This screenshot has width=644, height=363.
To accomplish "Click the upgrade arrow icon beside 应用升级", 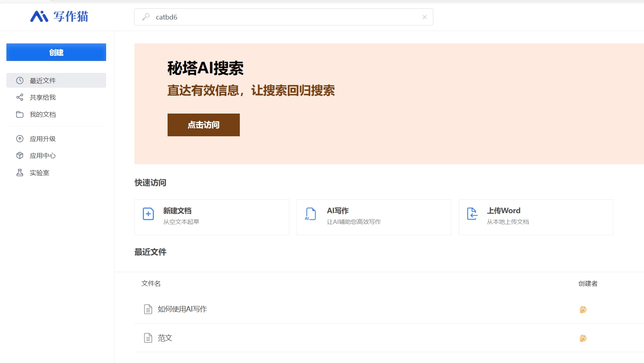I will pyautogui.click(x=20, y=139).
